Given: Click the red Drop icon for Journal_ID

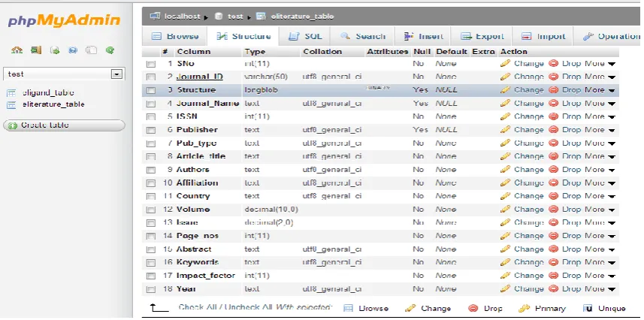Looking at the screenshot, I should 554,77.
